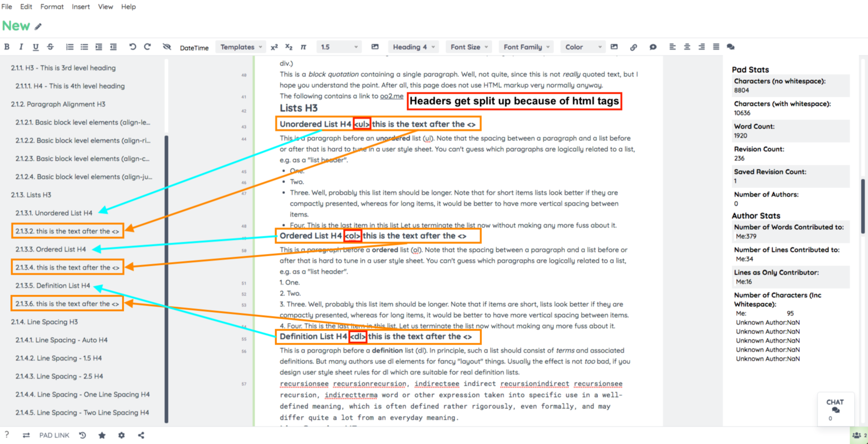Insert a math symbol using π icon

pos(304,47)
